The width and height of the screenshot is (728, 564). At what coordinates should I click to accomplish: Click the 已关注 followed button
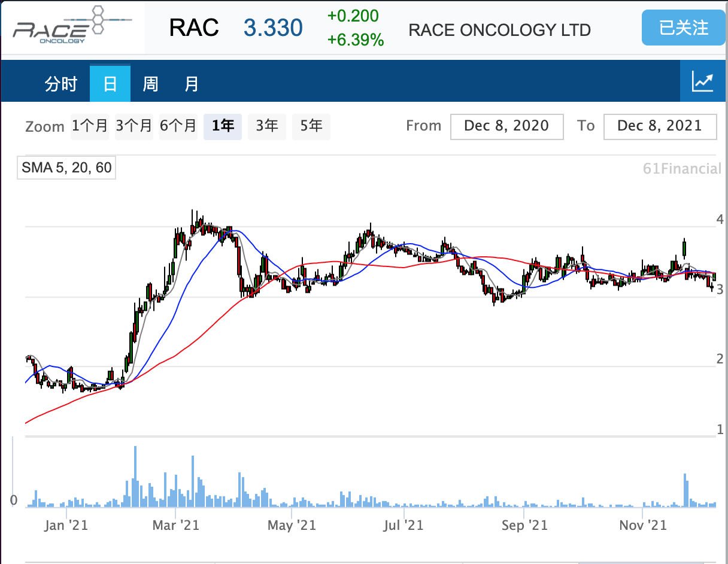click(683, 28)
